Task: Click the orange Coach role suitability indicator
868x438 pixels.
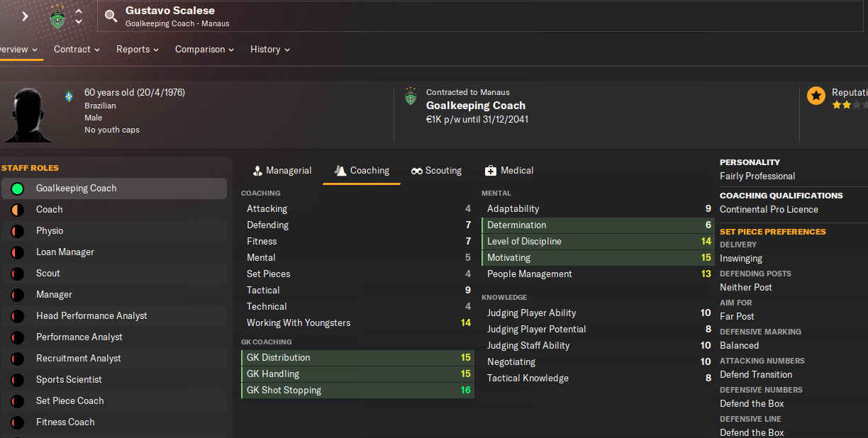Action: (18, 210)
